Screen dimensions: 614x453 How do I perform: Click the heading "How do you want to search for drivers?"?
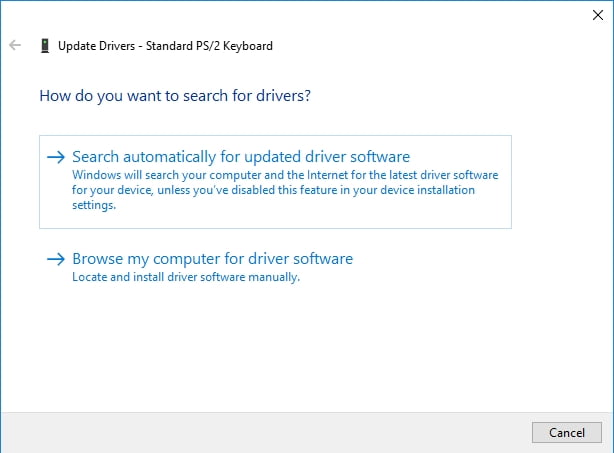pos(175,96)
